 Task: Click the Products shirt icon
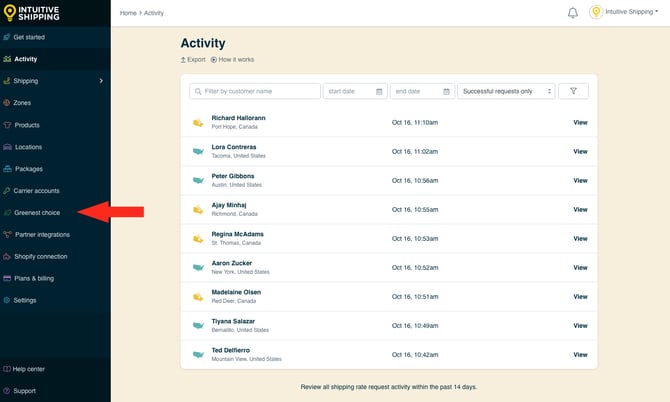click(x=7, y=125)
